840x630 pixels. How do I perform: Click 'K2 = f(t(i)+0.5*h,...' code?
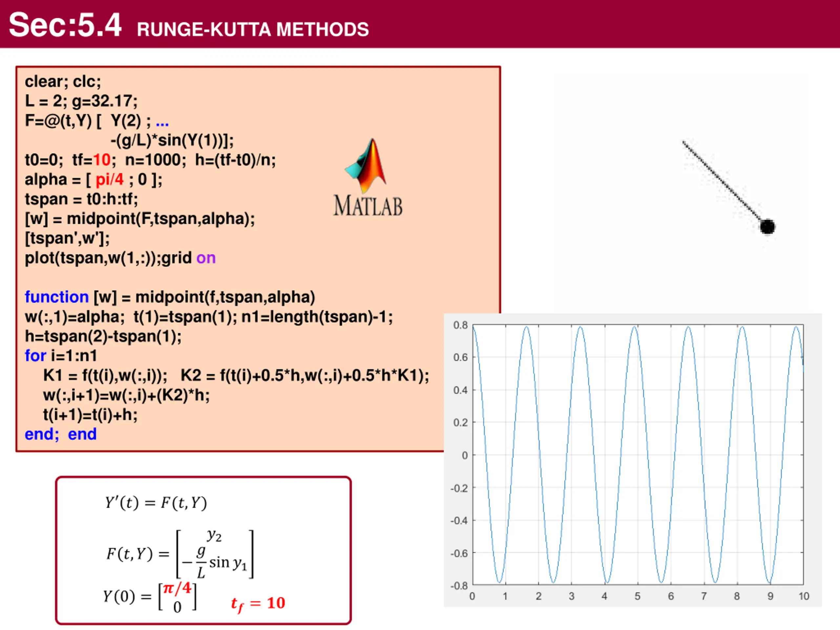point(305,376)
